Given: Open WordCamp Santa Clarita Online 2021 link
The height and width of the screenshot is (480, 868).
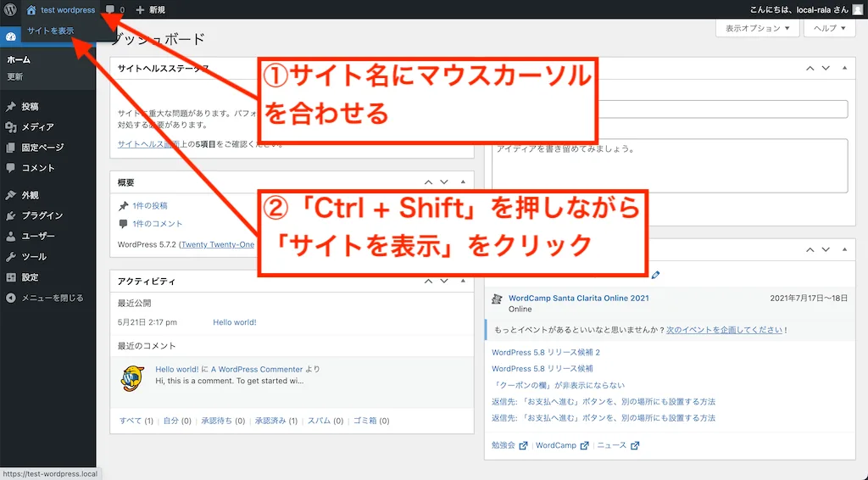Looking at the screenshot, I should pyautogui.click(x=578, y=298).
